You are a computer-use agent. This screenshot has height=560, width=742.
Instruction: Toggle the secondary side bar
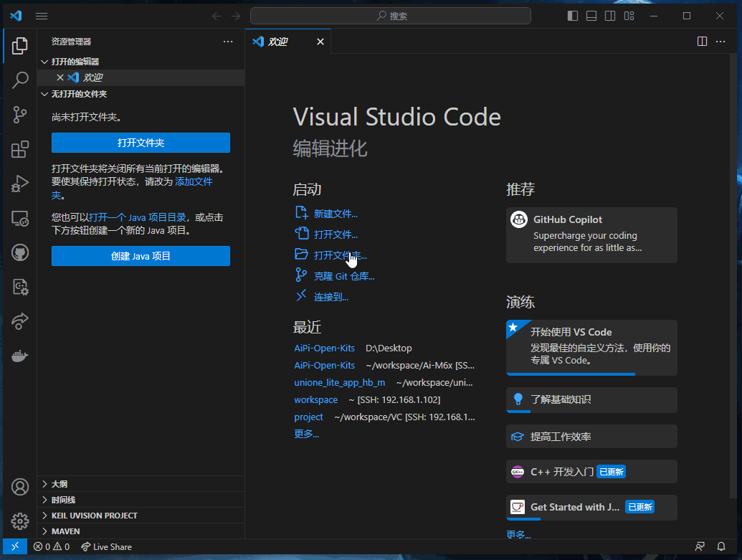[610, 16]
